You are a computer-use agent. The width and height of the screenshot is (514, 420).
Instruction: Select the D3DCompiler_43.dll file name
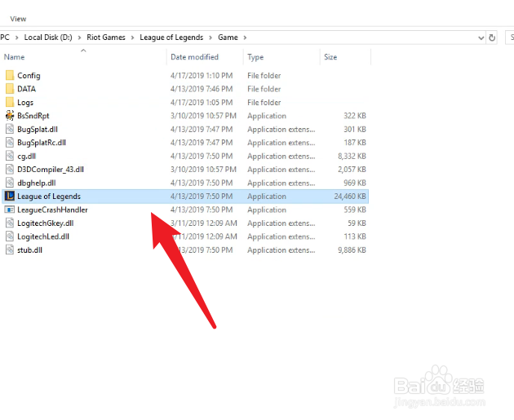[x=51, y=170]
